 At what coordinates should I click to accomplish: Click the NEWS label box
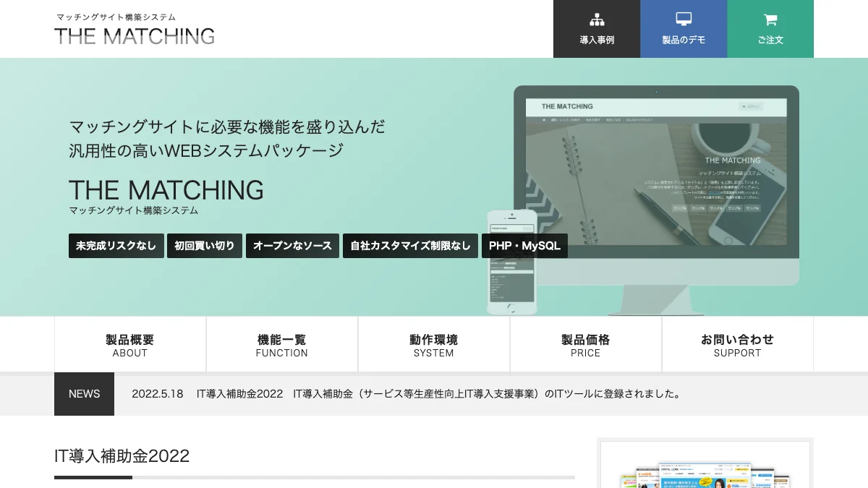pos(84,394)
